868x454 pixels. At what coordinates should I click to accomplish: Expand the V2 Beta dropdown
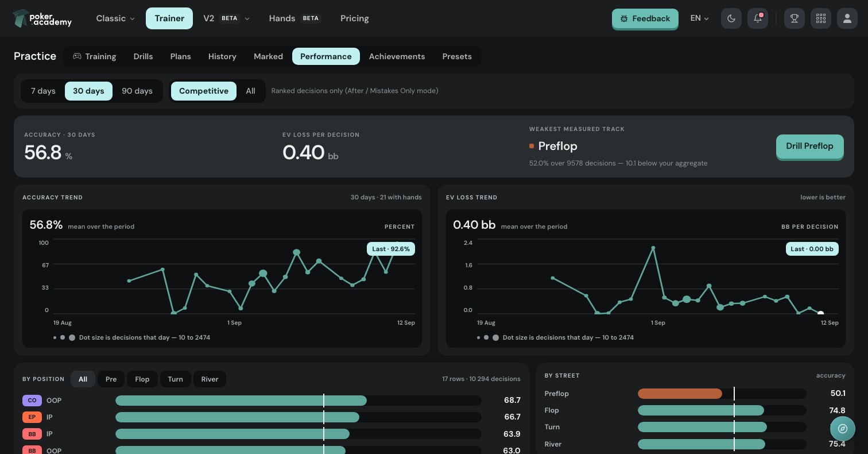coord(226,18)
